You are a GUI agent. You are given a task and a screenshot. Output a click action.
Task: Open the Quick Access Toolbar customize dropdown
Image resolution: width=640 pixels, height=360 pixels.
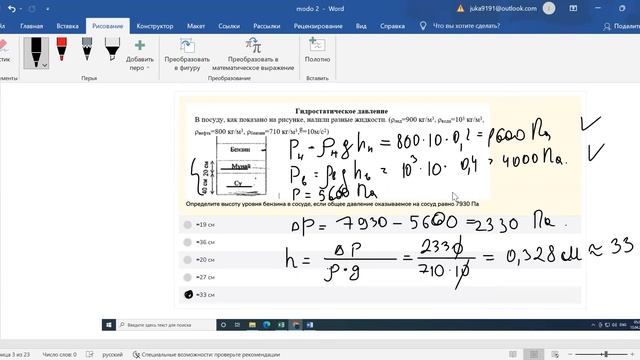[47, 9]
